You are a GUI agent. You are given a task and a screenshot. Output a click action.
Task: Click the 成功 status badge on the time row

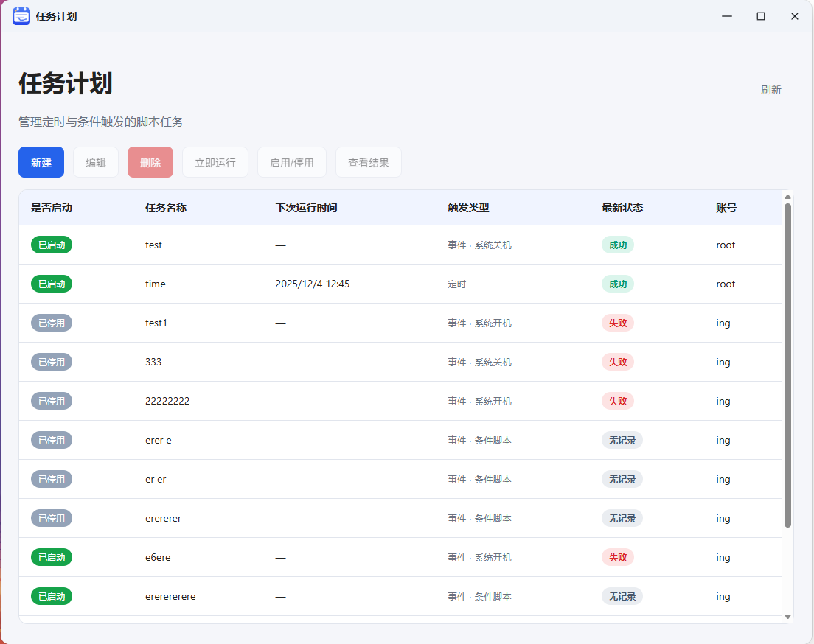[618, 284]
